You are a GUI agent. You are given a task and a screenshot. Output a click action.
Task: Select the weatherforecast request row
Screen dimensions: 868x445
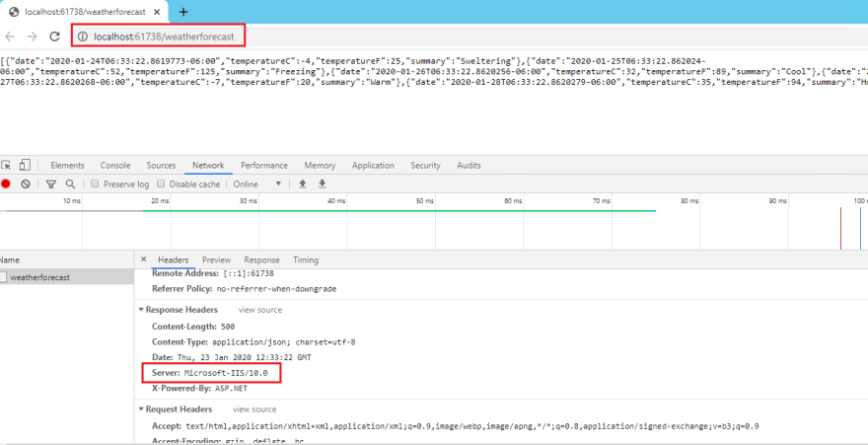[39, 277]
